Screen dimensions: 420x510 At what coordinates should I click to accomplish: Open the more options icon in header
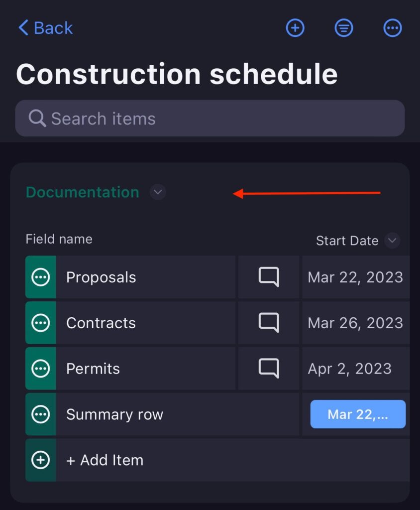point(393,28)
